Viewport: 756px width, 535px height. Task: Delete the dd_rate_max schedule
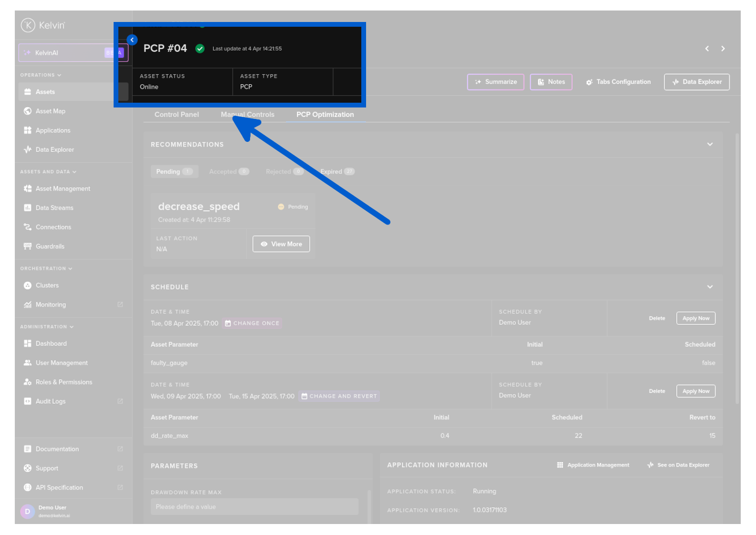pos(657,391)
